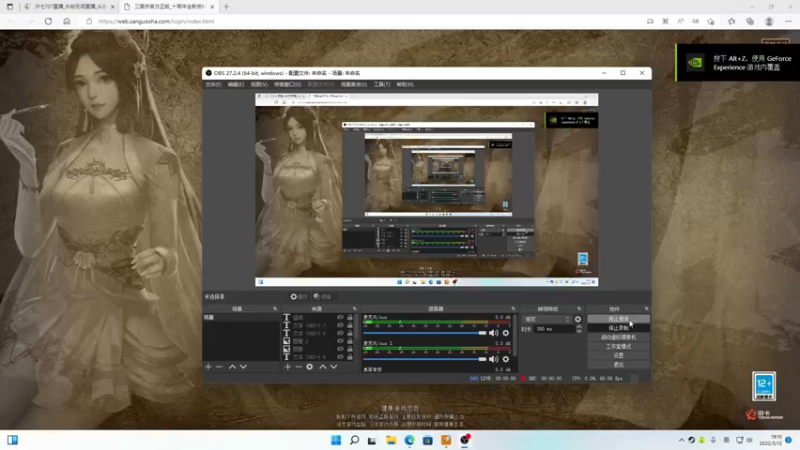Viewport: 800px width, 450px height.
Task: Move scene up in Scenes panel
Action: pos(232,367)
